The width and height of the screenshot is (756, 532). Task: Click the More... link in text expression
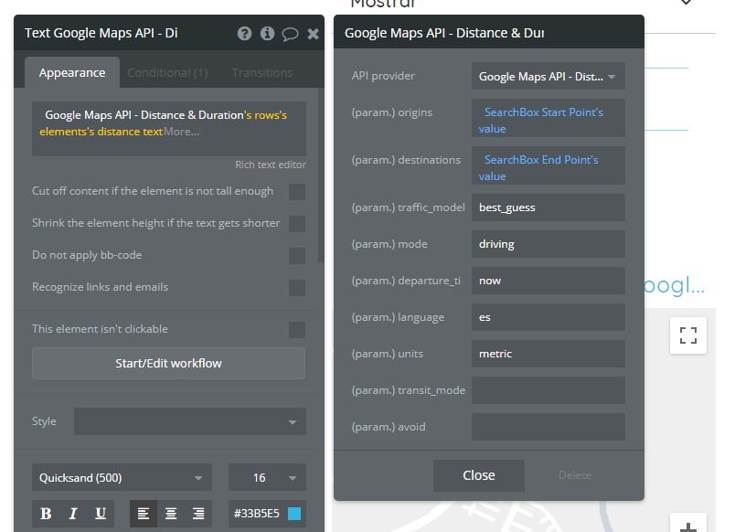tap(181, 132)
